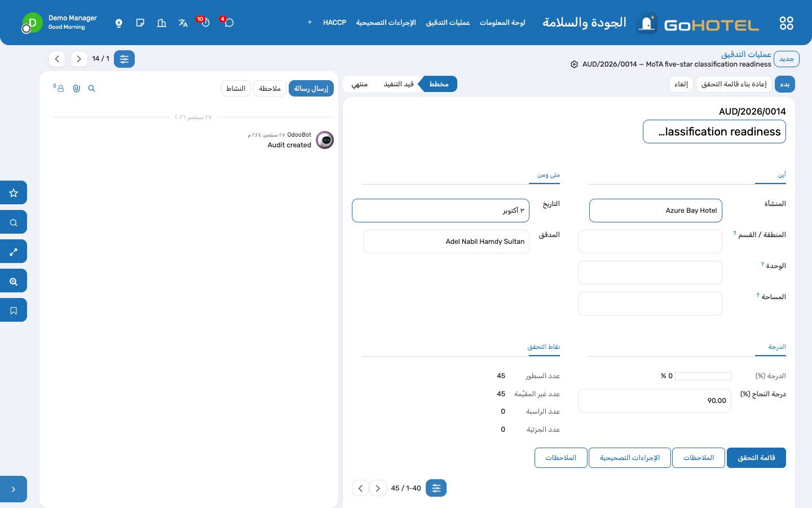Edit the درجة النجاح 90.00 field
812x508 pixels.
tap(655, 401)
